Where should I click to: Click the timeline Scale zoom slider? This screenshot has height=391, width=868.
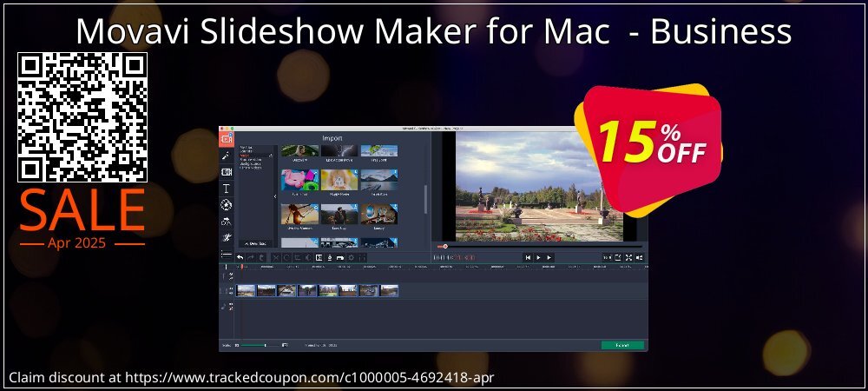[x=260, y=345]
